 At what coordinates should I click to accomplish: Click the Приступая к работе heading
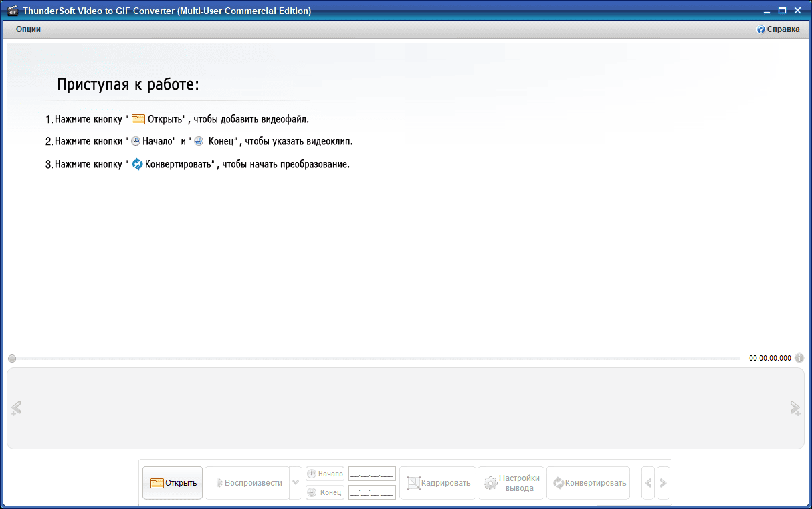click(x=128, y=85)
